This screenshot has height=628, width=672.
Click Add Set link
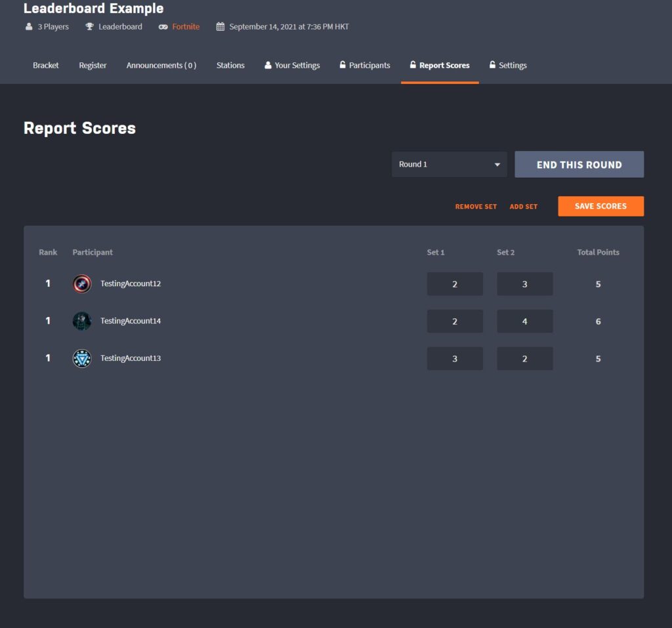[523, 207]
